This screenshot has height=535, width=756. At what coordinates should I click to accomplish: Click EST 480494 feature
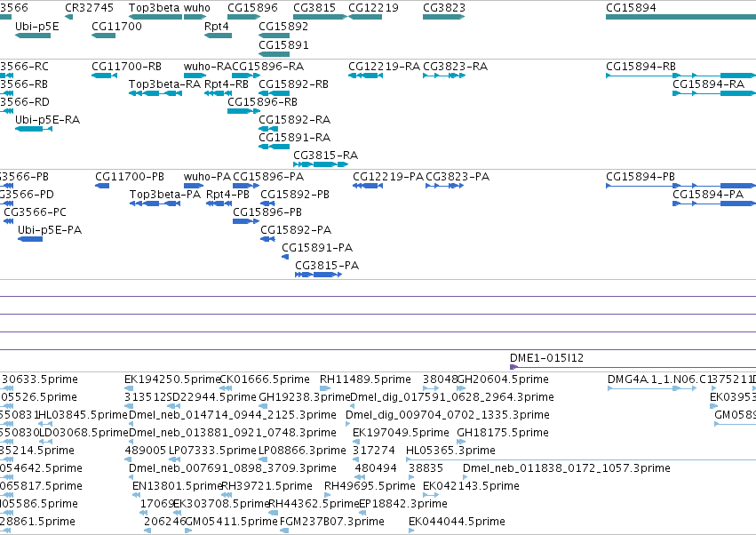coord(360,477)
